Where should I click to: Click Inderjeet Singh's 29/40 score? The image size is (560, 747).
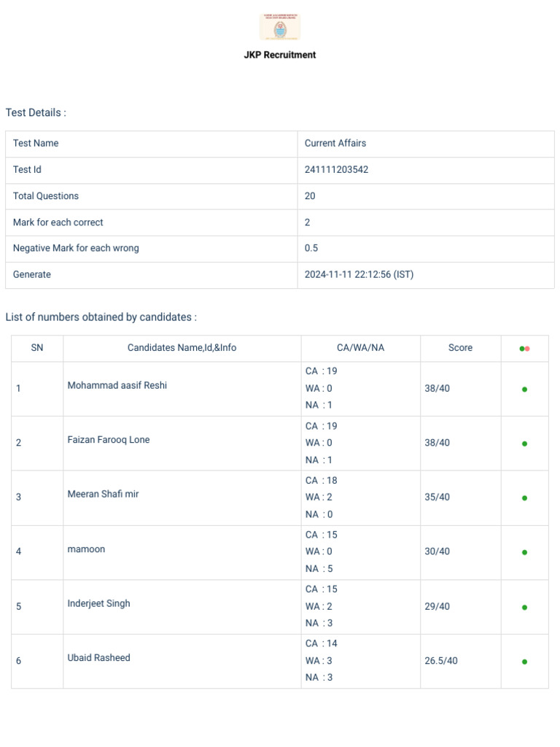click(437, 606)
